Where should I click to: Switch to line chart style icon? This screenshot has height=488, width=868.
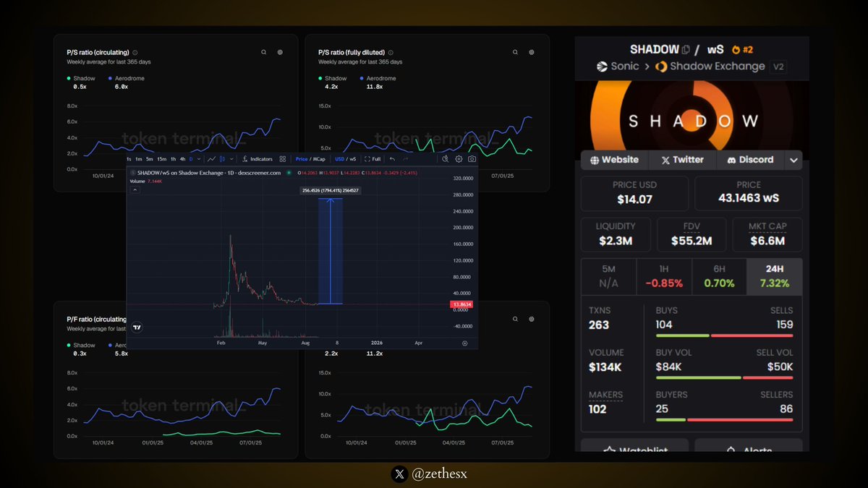(211, 159)
